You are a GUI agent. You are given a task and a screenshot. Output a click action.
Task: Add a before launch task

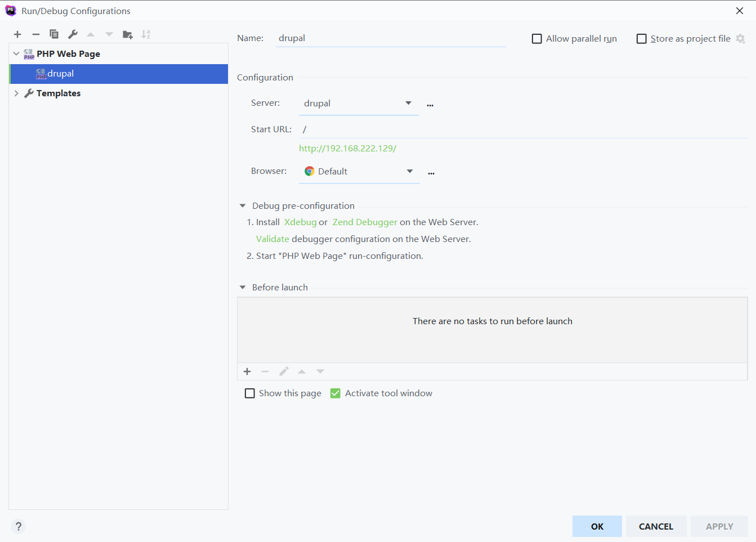(x=247, y=371)
